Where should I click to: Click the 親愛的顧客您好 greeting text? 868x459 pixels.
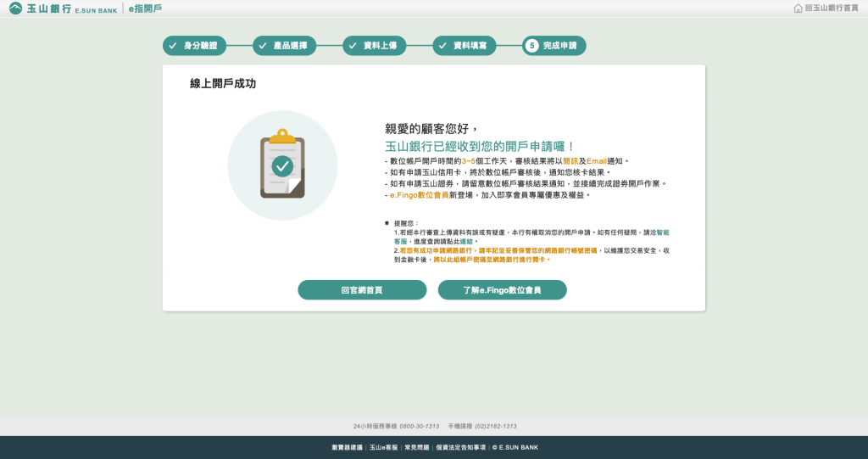431,129
